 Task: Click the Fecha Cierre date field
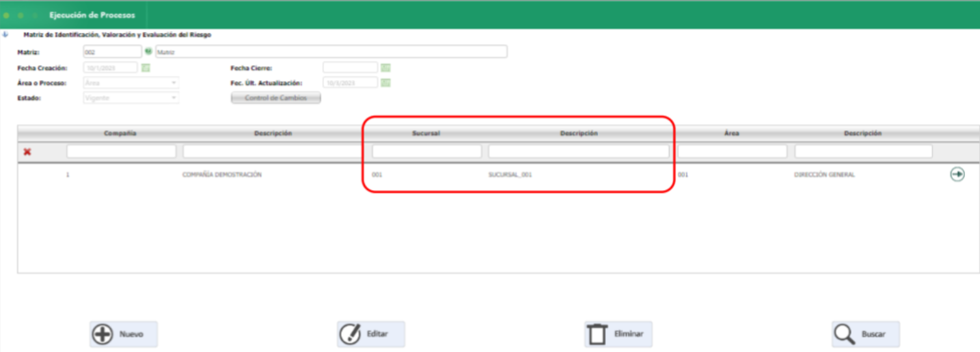[x=350, y=67]
